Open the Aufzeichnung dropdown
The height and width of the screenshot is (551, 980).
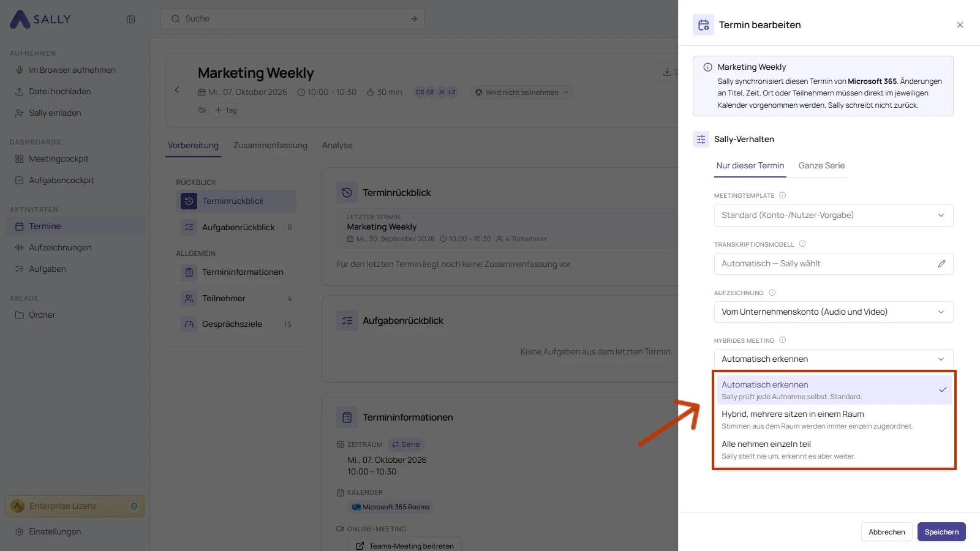click(x=834, y=312)
